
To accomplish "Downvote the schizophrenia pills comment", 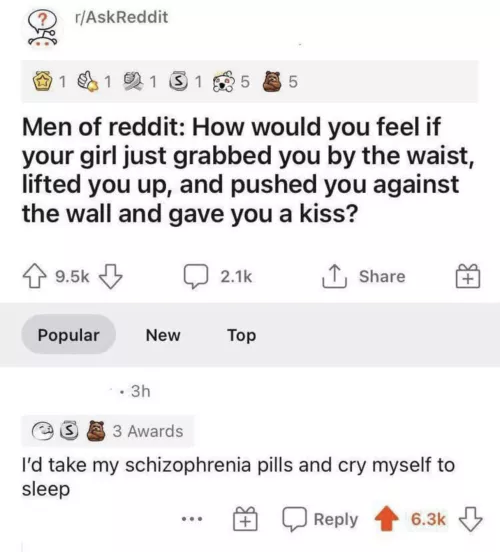I will [x=470, y=519].
